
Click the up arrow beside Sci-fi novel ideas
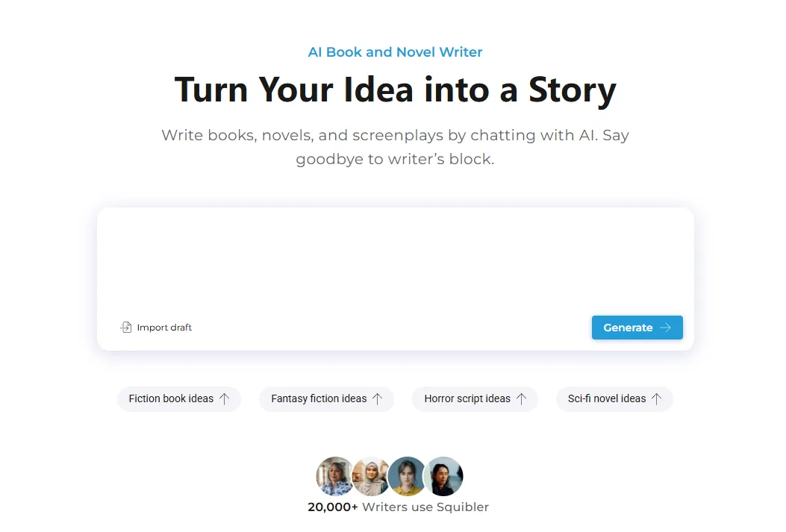(x=657, y=398)
